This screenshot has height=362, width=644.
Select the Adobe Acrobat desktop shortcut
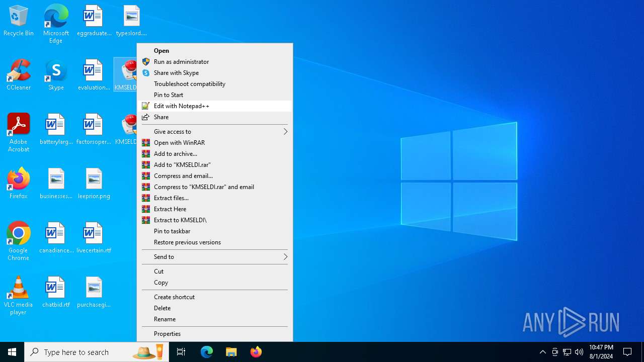click(19, 132)
